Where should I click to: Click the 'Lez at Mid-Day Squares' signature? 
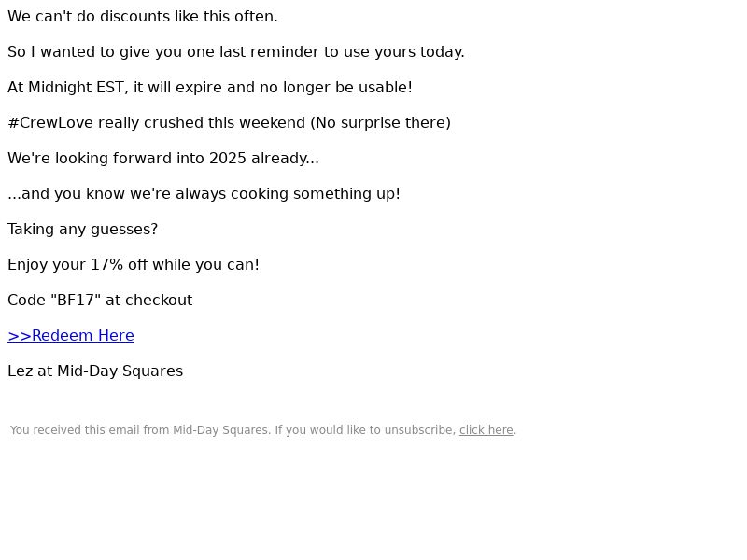95,371
